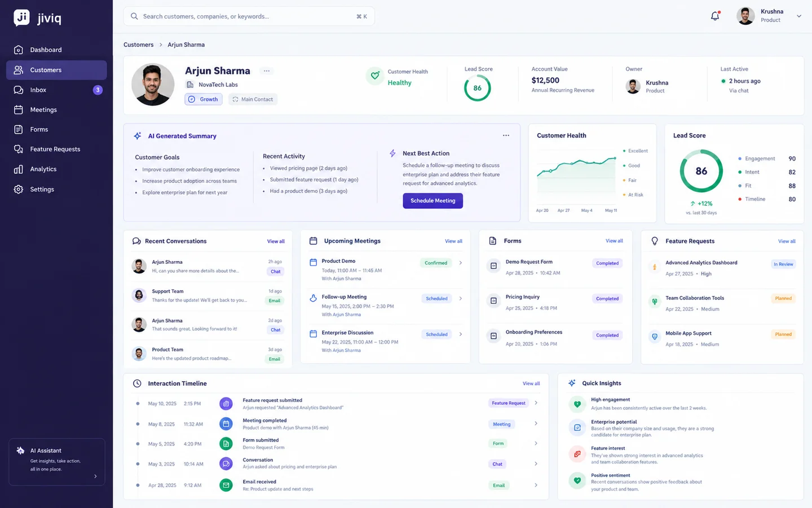Click the Inbox chat bubble icon

(x=19, y=90)
